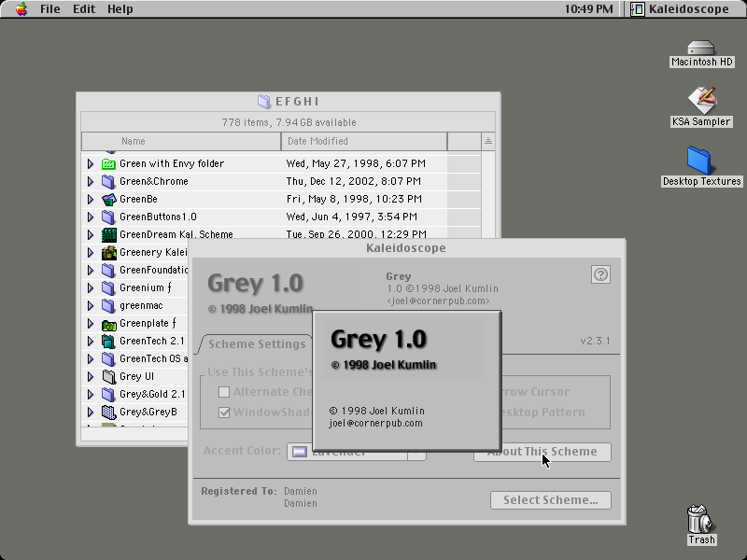This screenshot has width=747, height=560.
Task: Click Grey UI file name
Action: tap(136, 377)
